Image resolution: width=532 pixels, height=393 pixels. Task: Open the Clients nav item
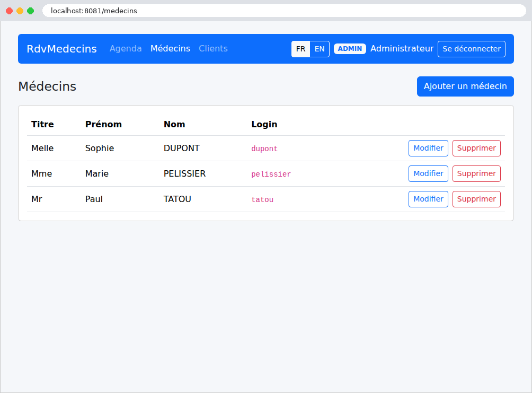(213, 49)
